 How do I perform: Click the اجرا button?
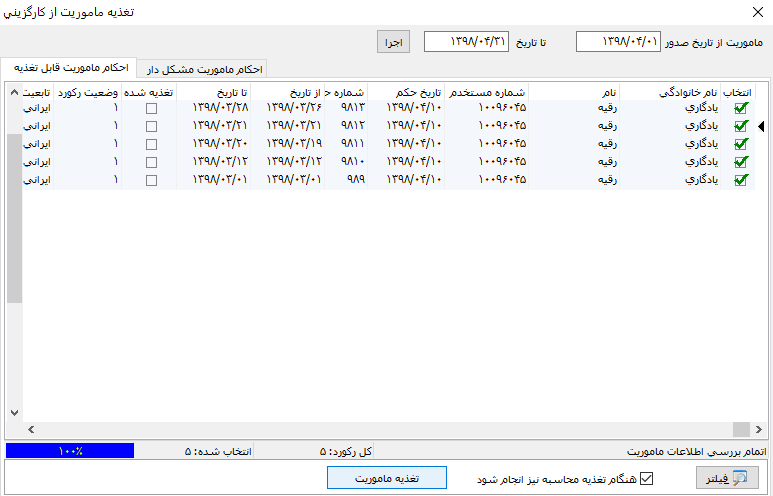point(393,42)
